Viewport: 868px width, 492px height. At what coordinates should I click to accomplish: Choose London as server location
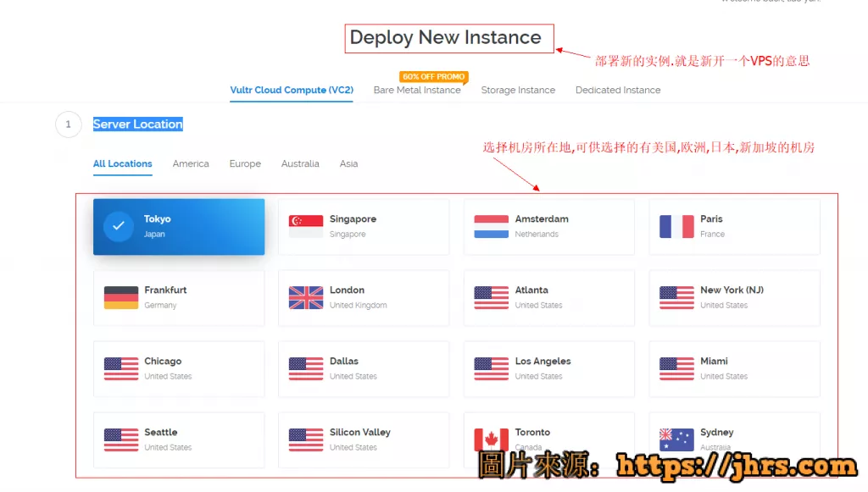[x=364, y=298]
